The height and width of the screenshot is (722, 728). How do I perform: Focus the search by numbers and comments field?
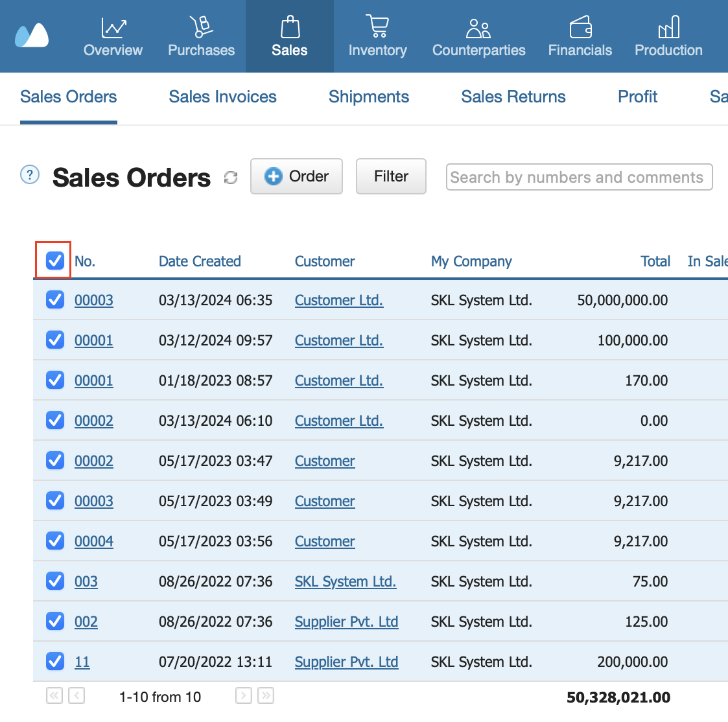[x=579, y=177]
